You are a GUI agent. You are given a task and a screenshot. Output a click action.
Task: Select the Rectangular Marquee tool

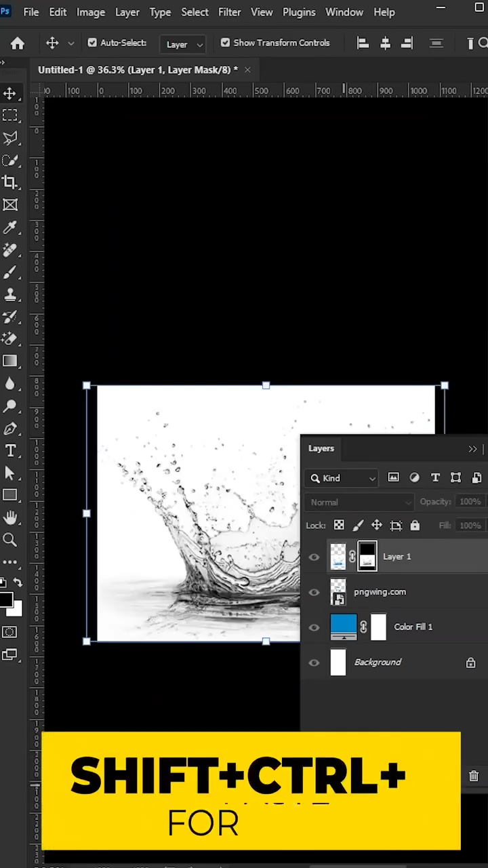[10, 115]
